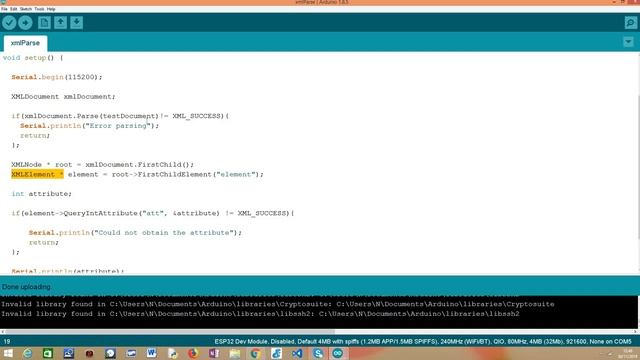This screenshot has height=360, width=640.
Task: Click the "Error parsing" println line
Action: 89,126
